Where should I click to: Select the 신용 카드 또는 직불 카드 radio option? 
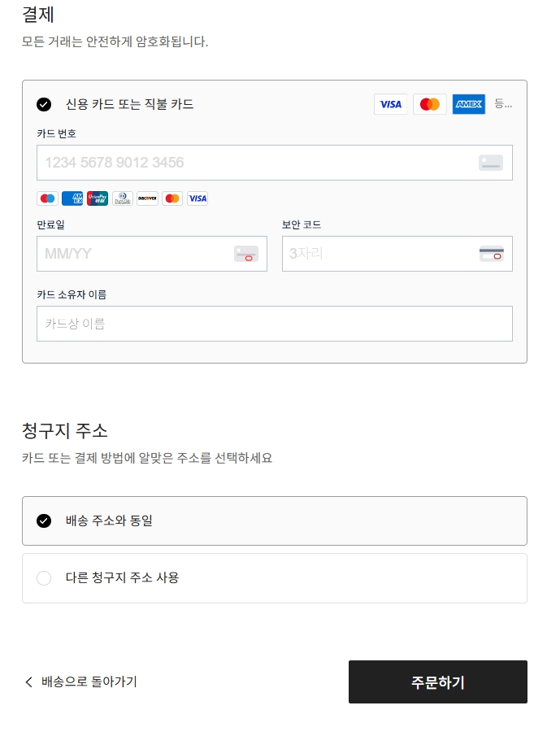(x=44, y=104)
